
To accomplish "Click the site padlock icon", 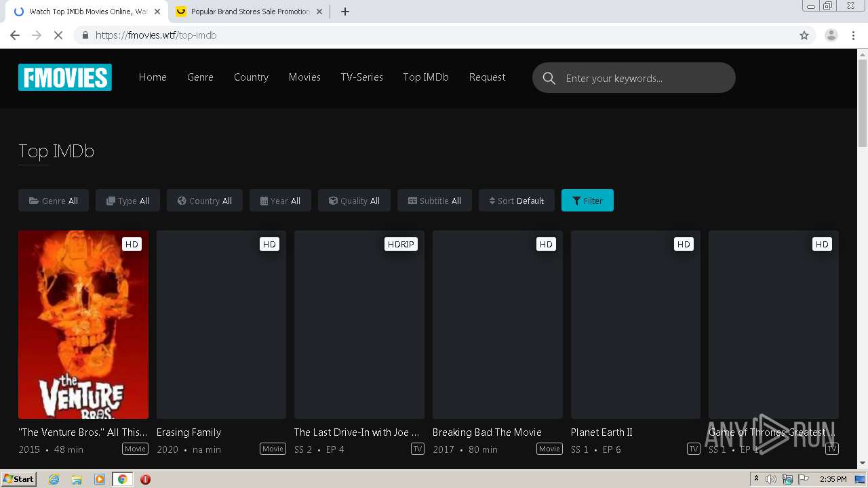I will pos(85,35).
